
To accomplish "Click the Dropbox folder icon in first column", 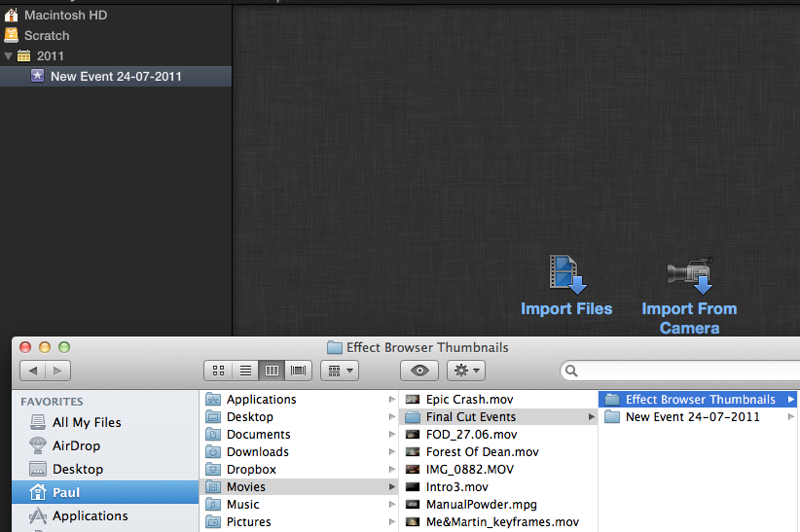I will [x=213, y=469].
